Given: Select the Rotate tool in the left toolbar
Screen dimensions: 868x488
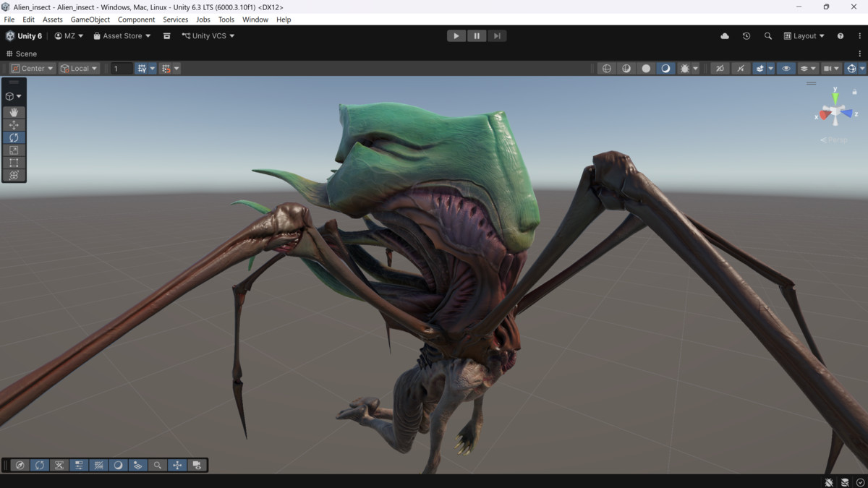Looking at the screenshot, I should (x=14, y=137).
